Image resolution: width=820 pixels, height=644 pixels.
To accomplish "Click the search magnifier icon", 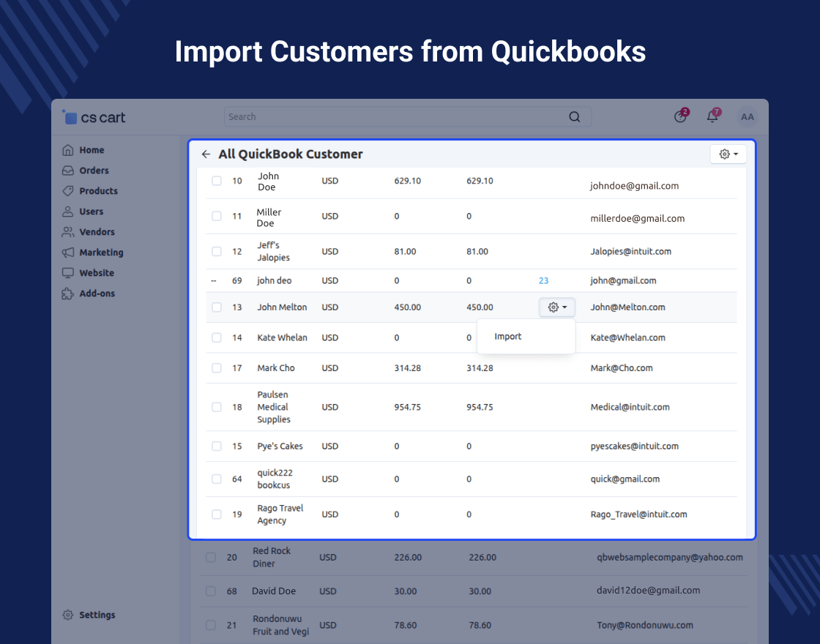I will tap(574, 116).
